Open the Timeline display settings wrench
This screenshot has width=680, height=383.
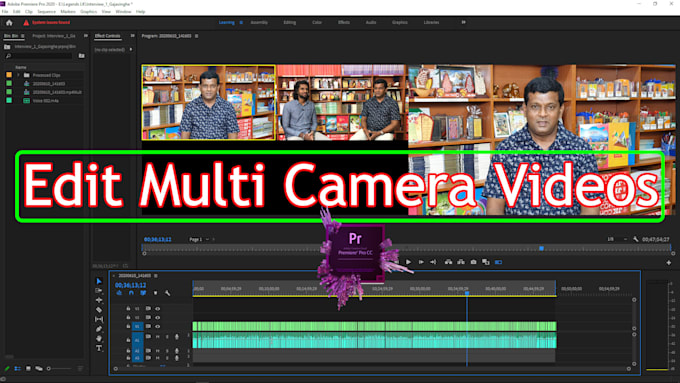(167, 293)
